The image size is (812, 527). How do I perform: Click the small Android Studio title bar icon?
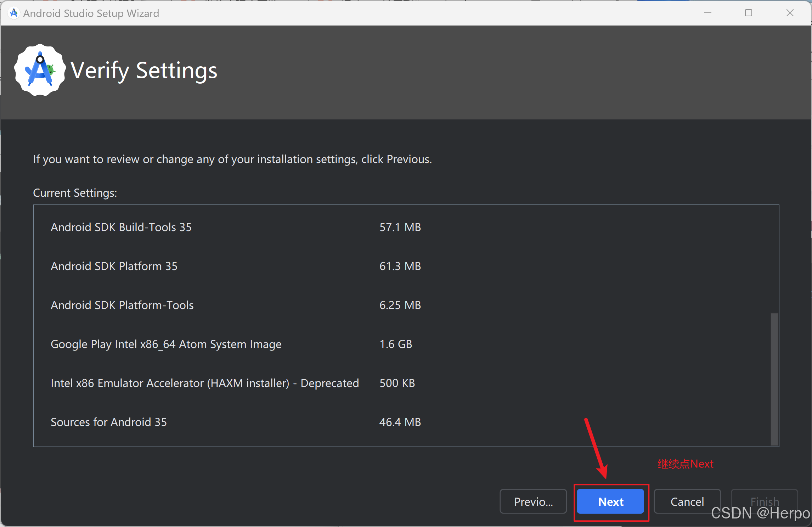[13, 13]
